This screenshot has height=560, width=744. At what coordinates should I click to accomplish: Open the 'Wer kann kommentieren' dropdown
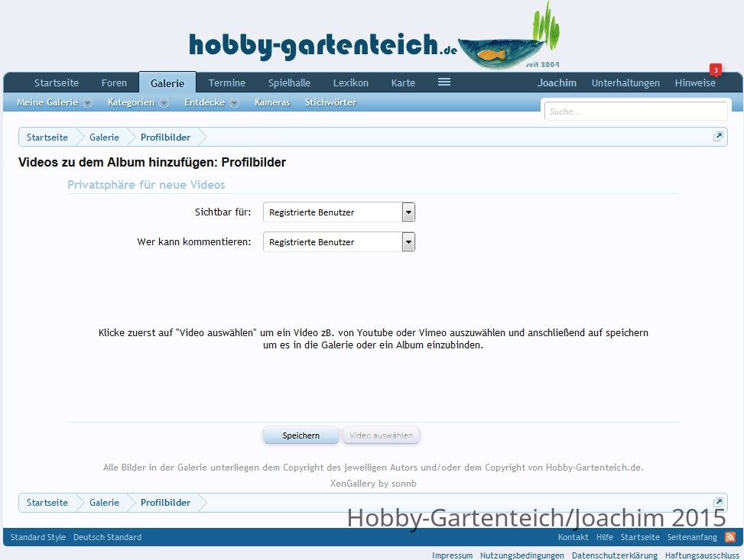339,242
